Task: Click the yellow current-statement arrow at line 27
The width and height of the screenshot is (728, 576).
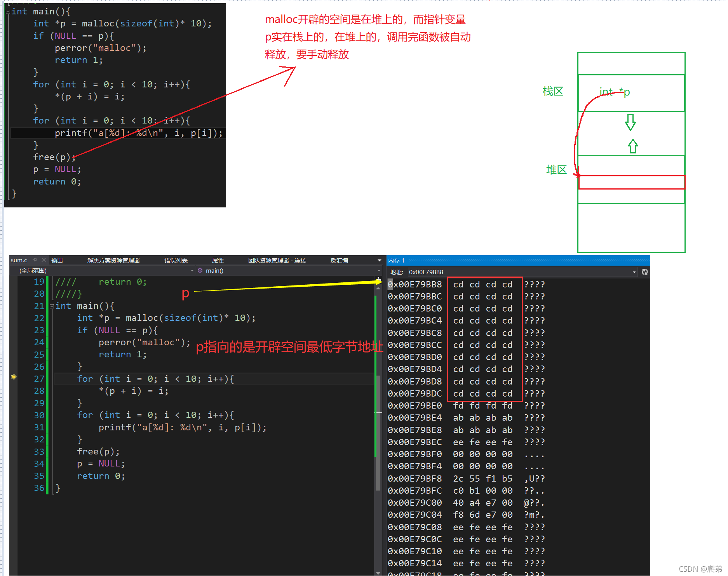Action: (14, 377)
